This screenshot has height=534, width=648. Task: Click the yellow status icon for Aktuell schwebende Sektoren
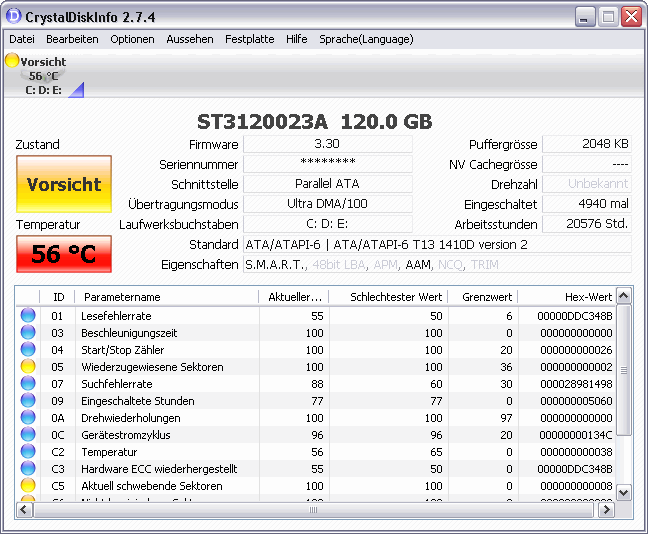click(x=28, y=485)
